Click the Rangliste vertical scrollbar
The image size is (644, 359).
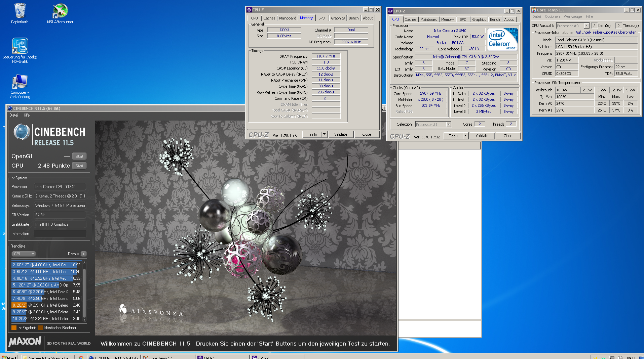point(84,291)
